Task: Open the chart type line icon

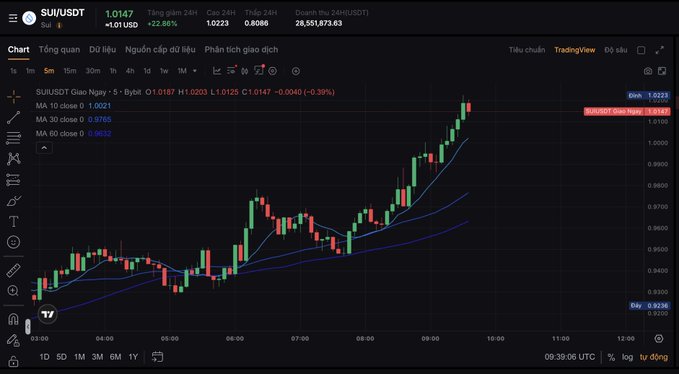Action: coord(217,71)
